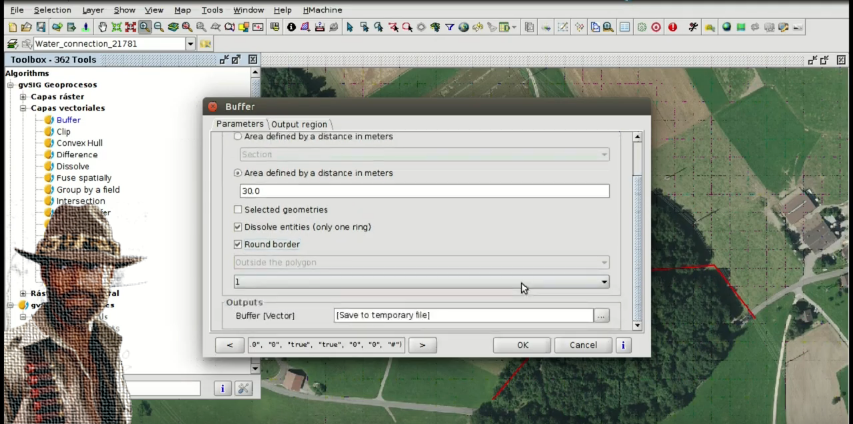This screenshot has width=853, height=424.
Task: Click the Pan hand tool icon
Action: [102, 27]
